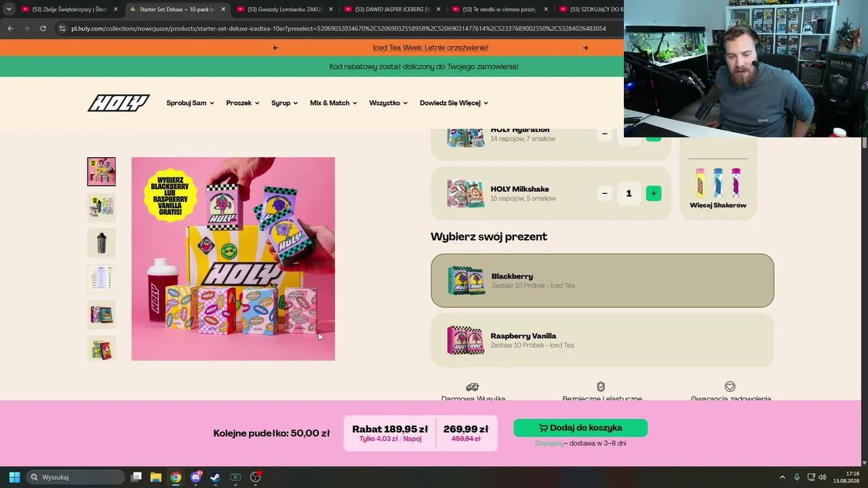Open the Windows Start menu
The image size is (868, 488).
pos(14,477)
